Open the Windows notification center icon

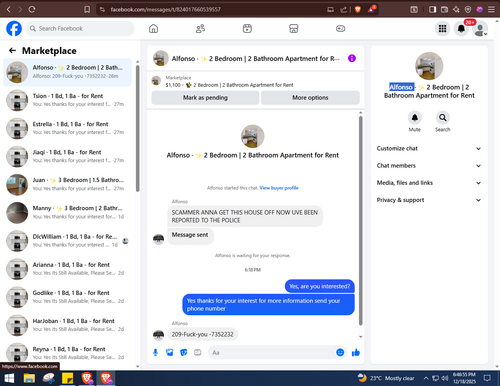point(487,378)
